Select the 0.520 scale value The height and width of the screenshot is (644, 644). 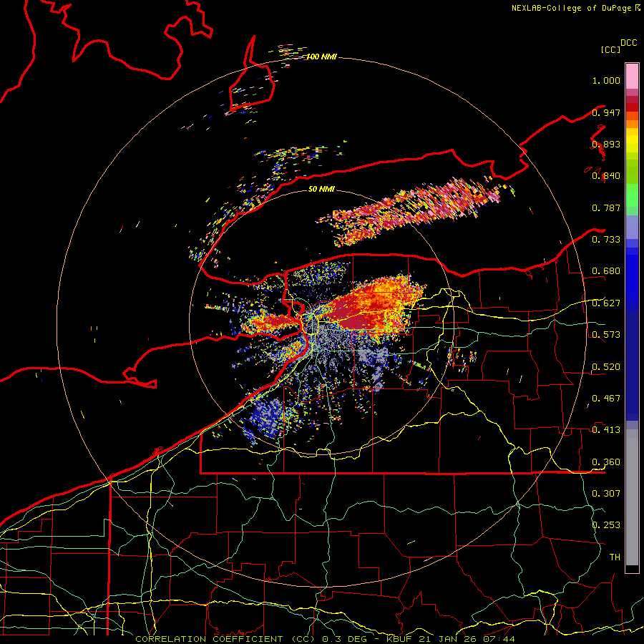606,367
